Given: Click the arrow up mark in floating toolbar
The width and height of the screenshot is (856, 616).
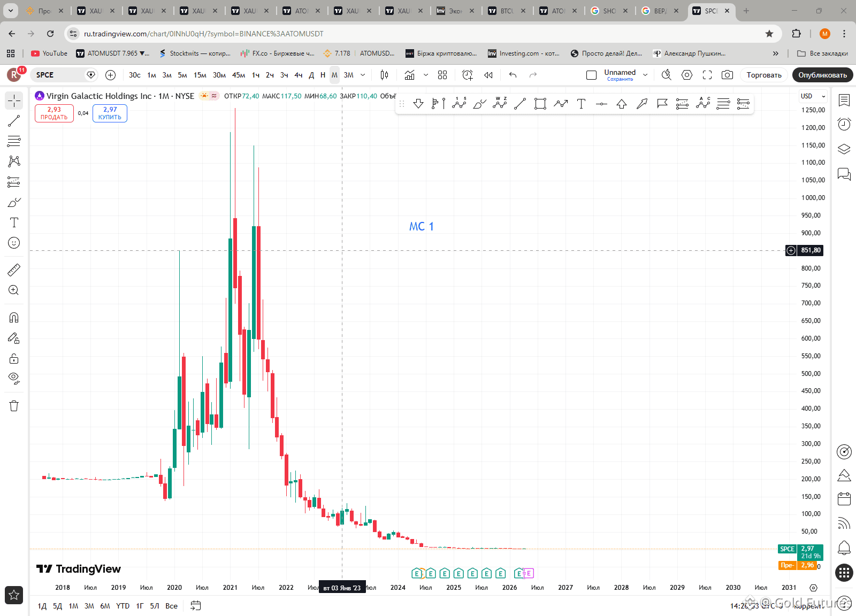Looking at the screenshot, I should click(622, 104).
